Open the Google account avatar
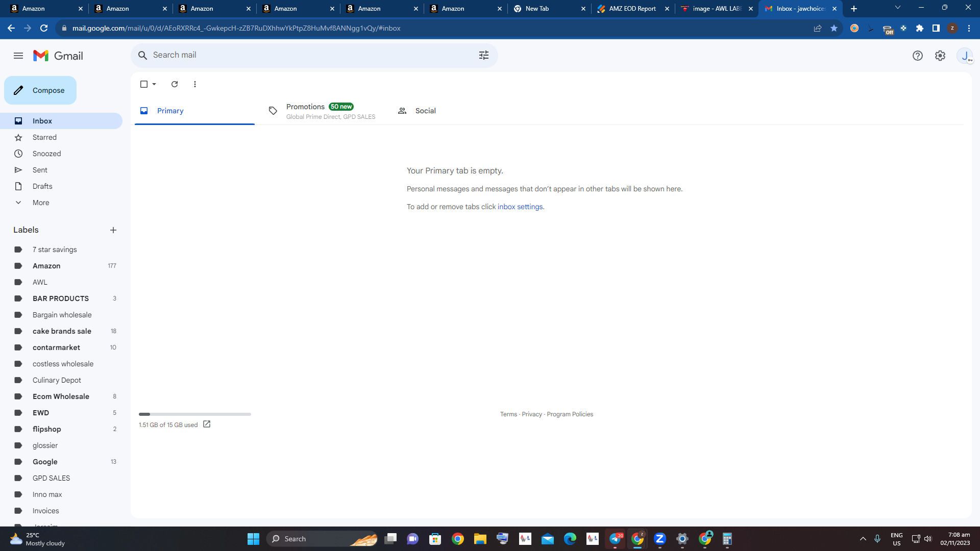 [965, 56]
